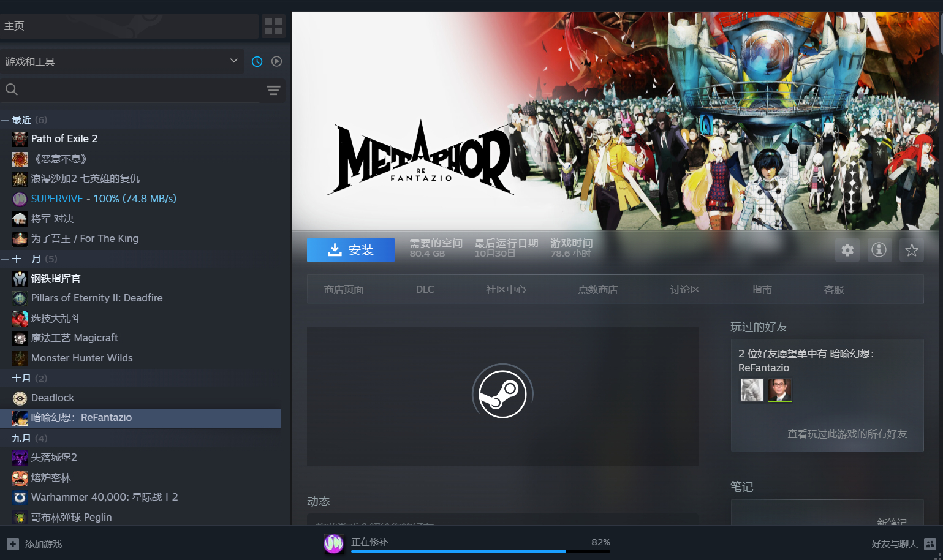Switch library to grid collections view
The width and height of the screenshot is (943, 560).
(273, 26)
